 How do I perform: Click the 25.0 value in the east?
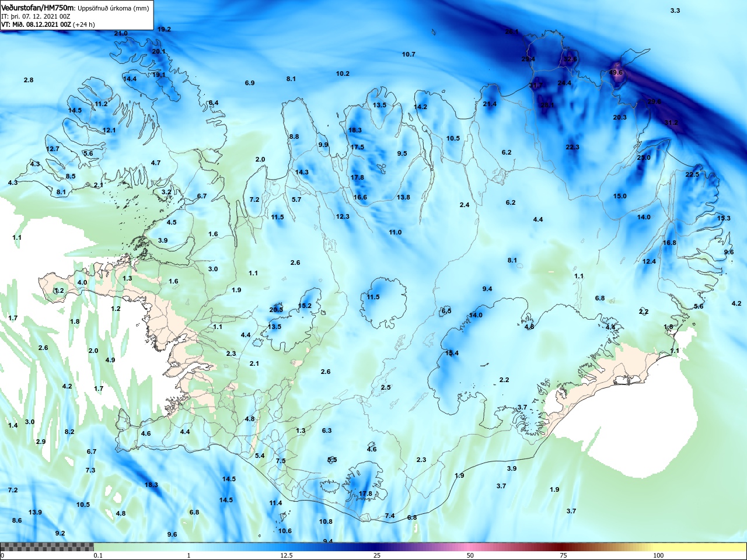point(643,157)
